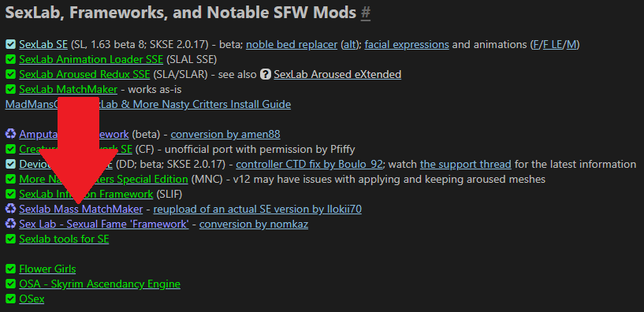Click the checkmark beside OSA Skyrim Ascendancy Engine

tap(11, 284)
